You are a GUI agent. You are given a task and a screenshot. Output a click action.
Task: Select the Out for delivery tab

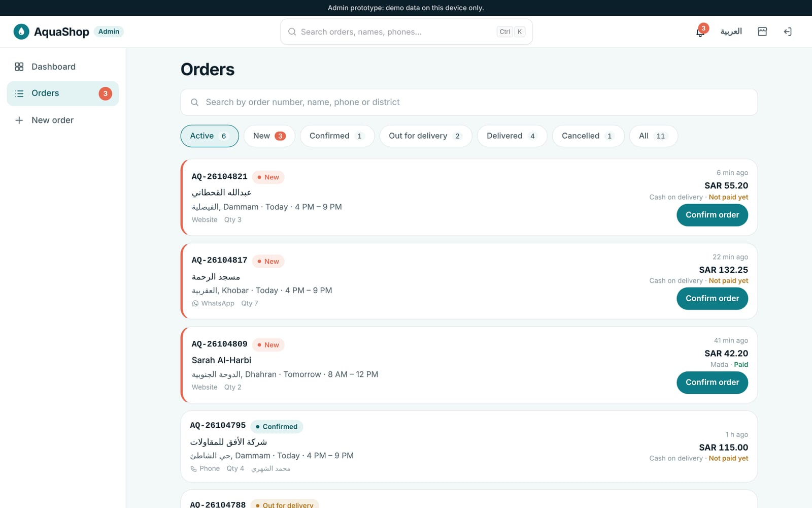click(x=426, y=136)
